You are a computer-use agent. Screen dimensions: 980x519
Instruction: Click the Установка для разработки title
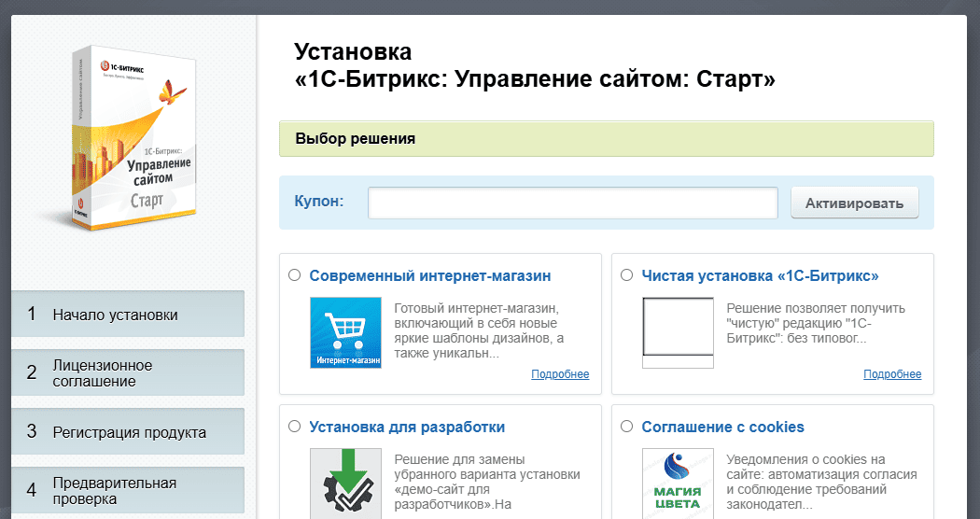407,427
